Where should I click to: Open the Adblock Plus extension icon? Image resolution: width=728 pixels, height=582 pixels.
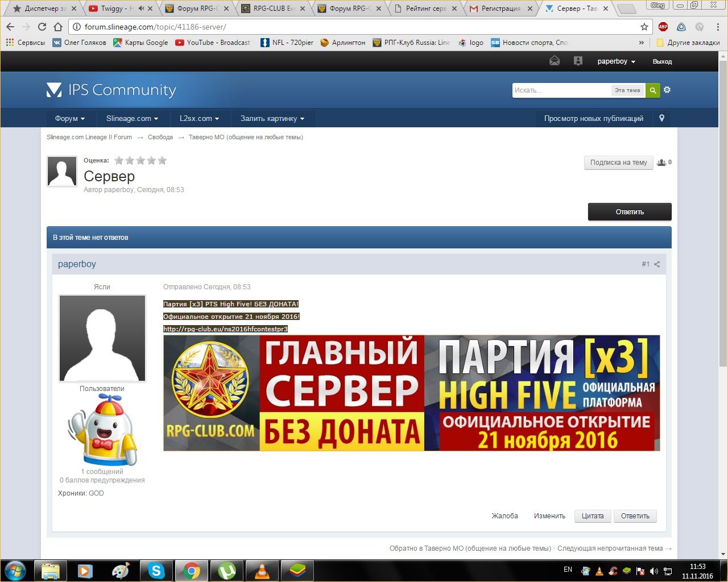pyautogui.click(x=663, y=27)
